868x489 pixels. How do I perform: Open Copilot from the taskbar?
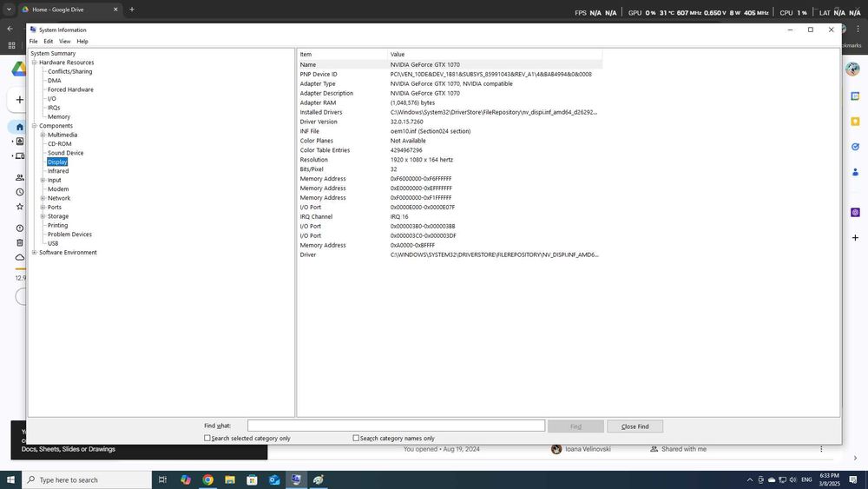186,479
